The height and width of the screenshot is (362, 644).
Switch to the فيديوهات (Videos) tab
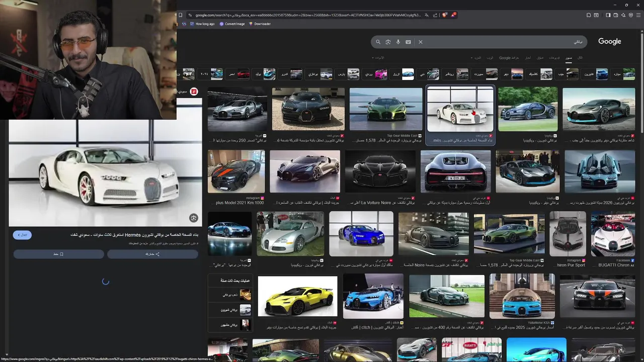point(554,58)
